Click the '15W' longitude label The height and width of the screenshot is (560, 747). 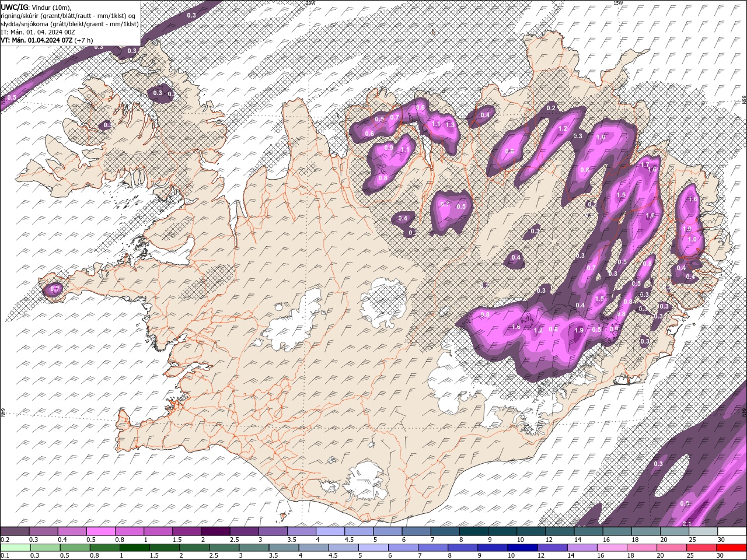[618, 3]
